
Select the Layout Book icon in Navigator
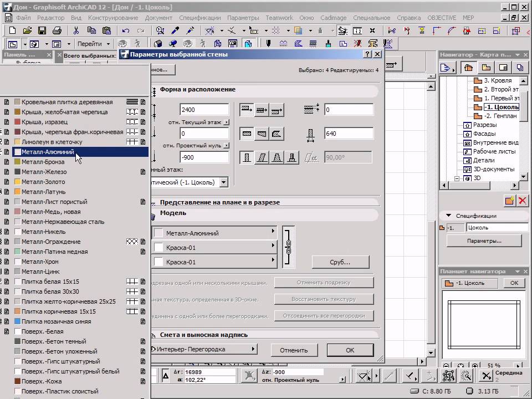[x=503, y=68]
